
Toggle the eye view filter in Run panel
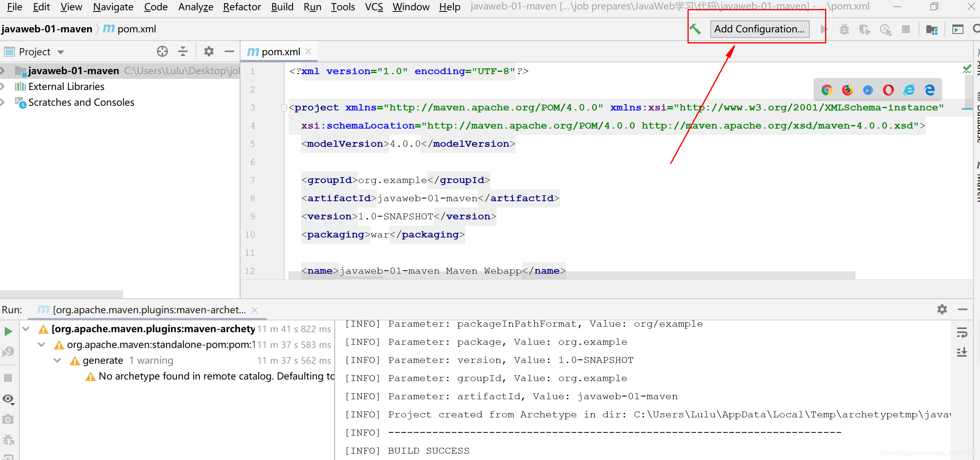pos(8,399)
